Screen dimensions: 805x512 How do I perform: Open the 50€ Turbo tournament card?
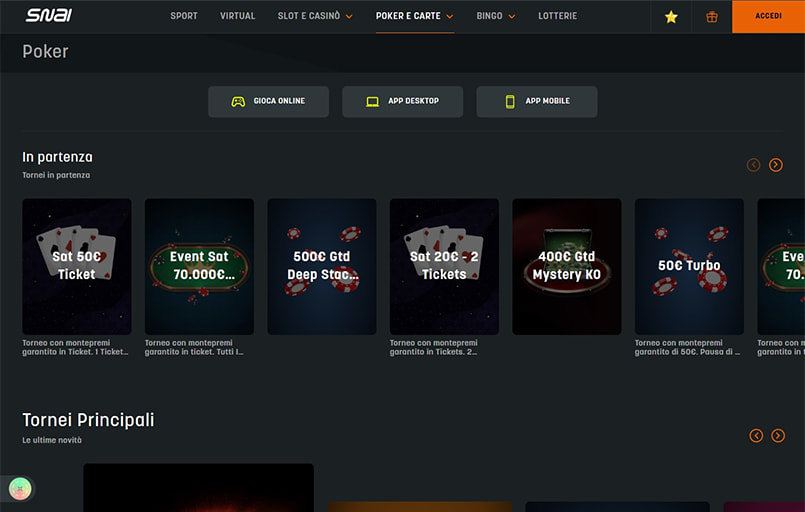click(x=689, y=267)
